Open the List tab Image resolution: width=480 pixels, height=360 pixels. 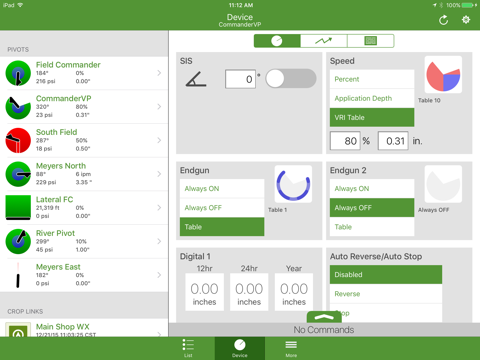pos(188,348)
